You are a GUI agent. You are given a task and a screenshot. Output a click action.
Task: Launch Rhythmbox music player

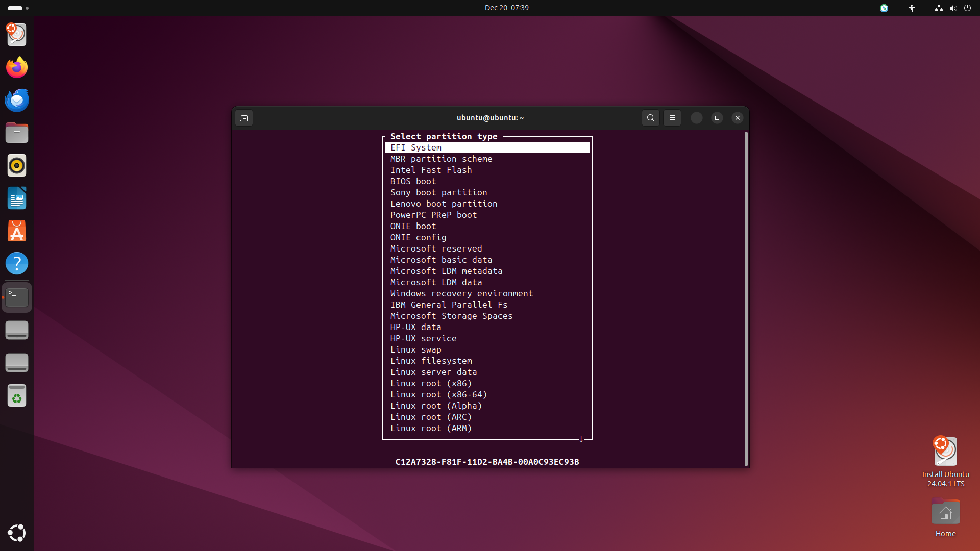(17, 165)
